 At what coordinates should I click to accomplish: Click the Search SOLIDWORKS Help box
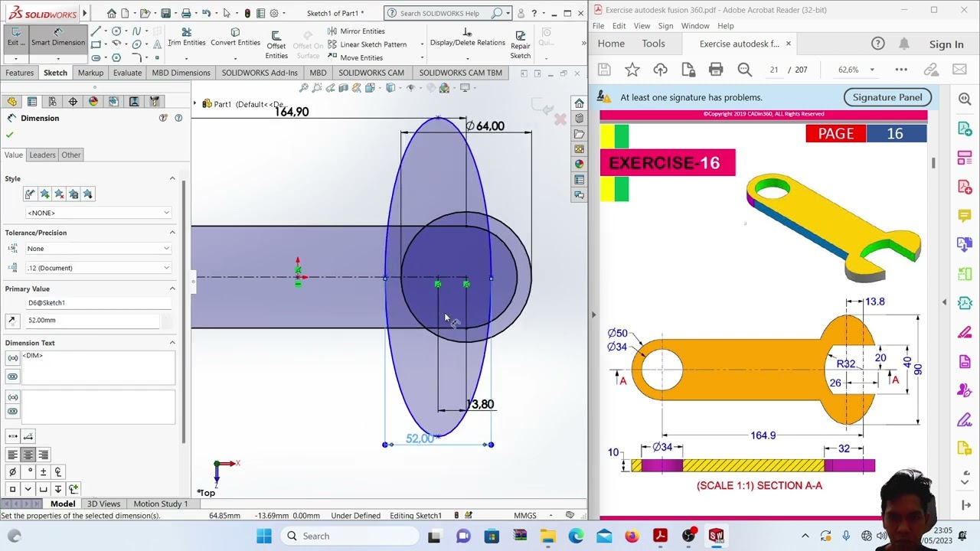click(x=448, y=13)
